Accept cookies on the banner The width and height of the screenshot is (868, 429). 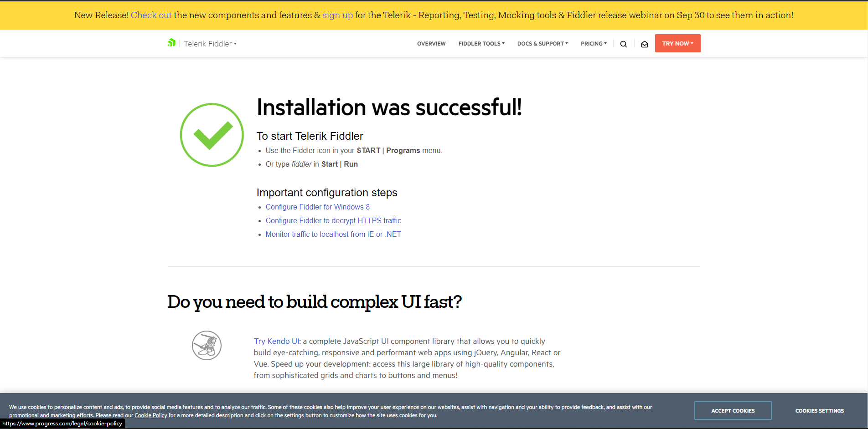[x=733, y=411]
